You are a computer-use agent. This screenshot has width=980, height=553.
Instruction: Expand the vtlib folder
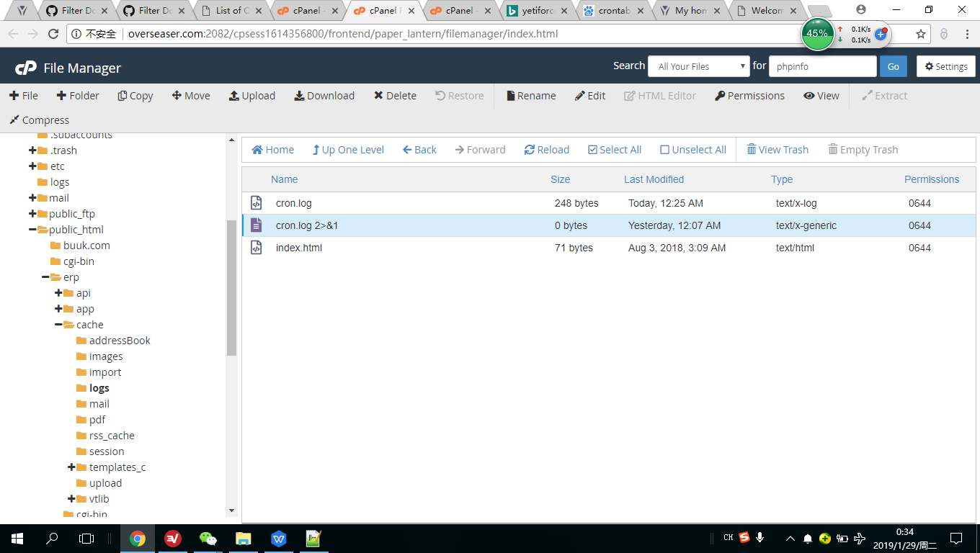(71, 499)
